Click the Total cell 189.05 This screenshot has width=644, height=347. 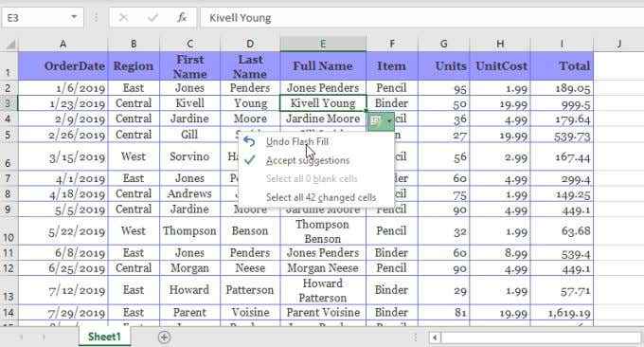562,88
